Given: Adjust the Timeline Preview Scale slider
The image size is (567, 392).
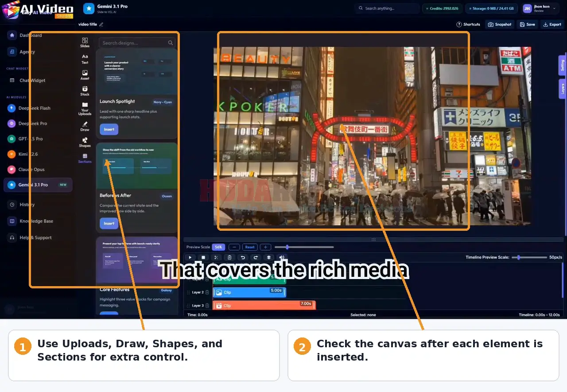Looking at the screenshot, I should click(529, 257).
